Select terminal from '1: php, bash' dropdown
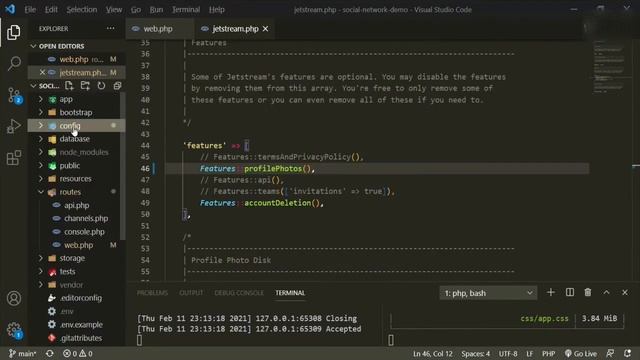The width and height of the screenshot is (640, 360). click(x=488, y=293)
